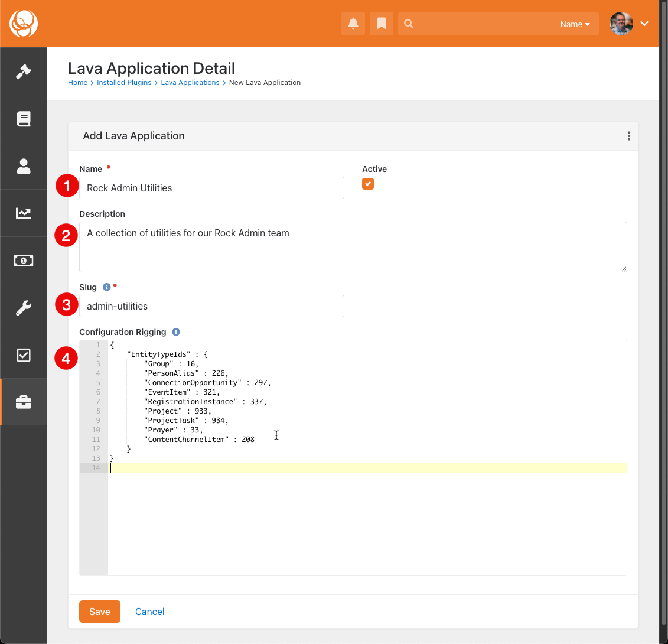
Task: Expand the user profile dropdown arrow
Action: coord(644,24)
